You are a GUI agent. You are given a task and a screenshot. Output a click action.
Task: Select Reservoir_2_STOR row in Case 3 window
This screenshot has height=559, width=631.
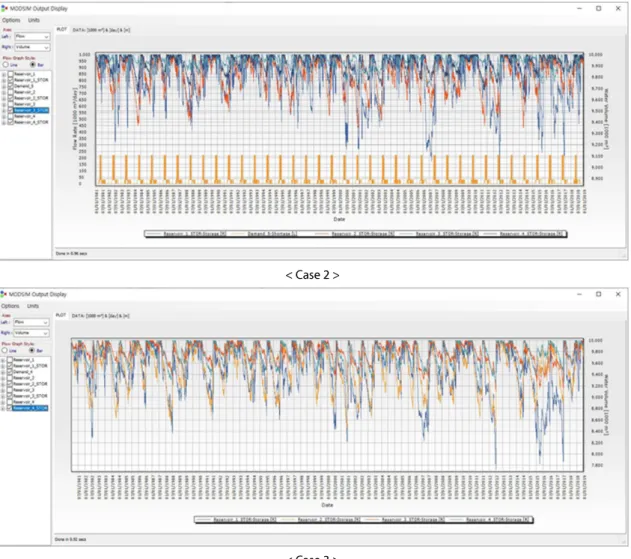tap(30, 384)
